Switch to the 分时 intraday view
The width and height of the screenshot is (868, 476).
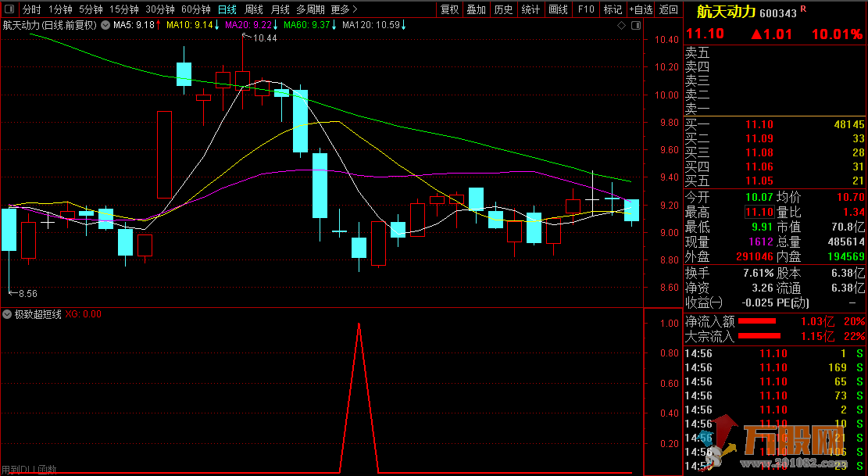tap(31, 9)
